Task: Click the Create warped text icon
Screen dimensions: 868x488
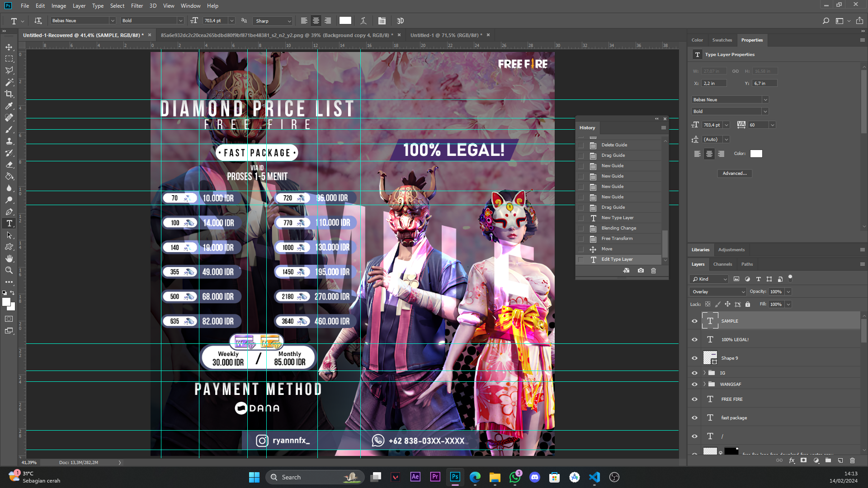Action: tap(363, 21)
